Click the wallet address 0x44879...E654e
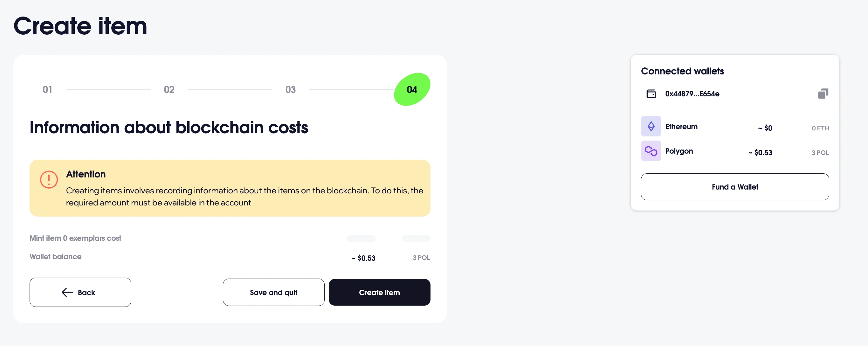Image resolution: width=868 pixels, height=346 pixels. click(692, 94)
